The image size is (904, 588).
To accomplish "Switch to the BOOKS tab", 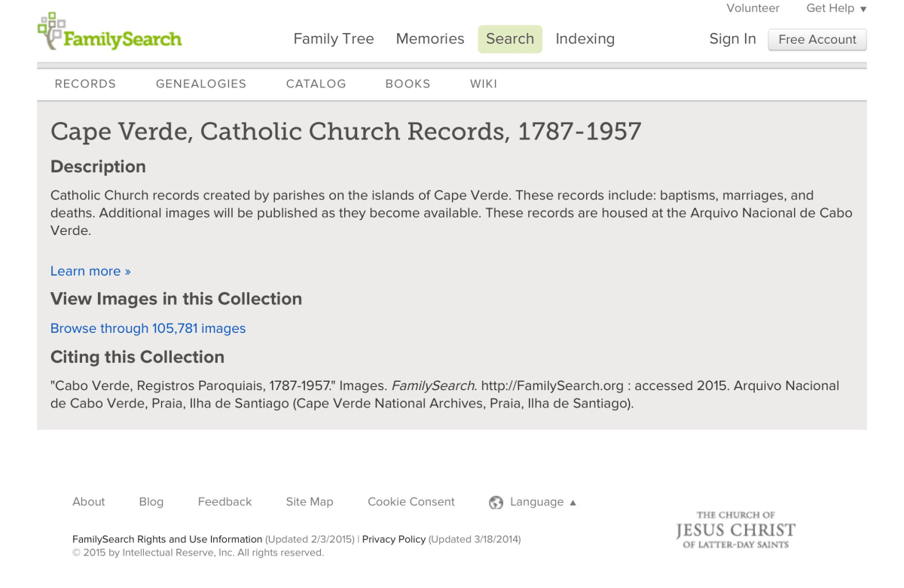I will pyautogui.click(x=408, y=84).
